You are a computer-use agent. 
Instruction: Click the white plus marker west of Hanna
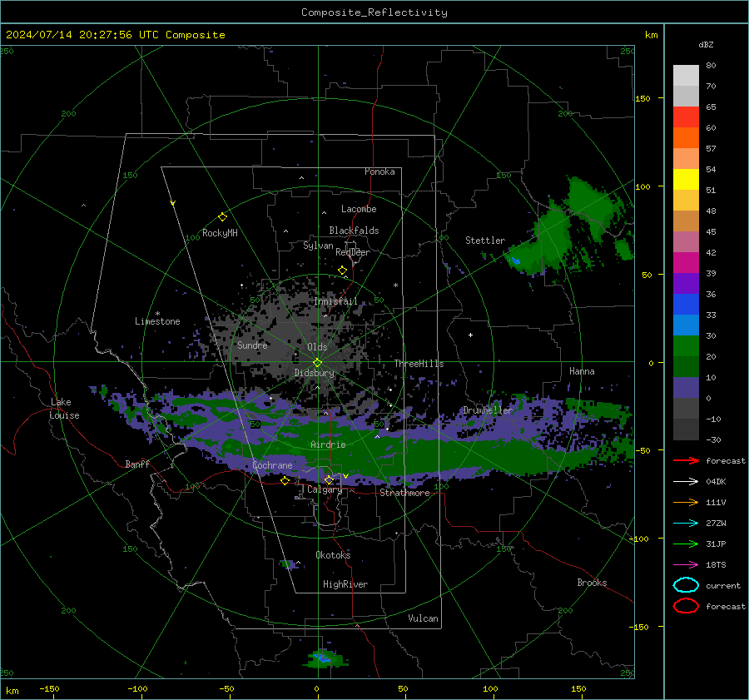(470, 335)
